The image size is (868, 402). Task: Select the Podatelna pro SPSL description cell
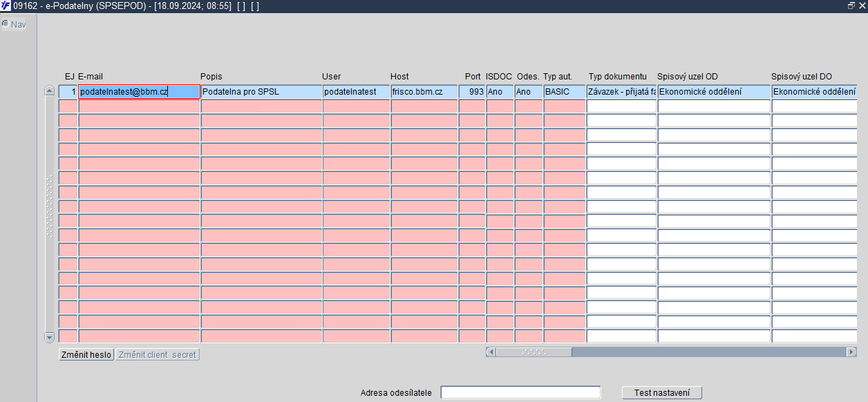pyautogui.click(x=261, y=91)
